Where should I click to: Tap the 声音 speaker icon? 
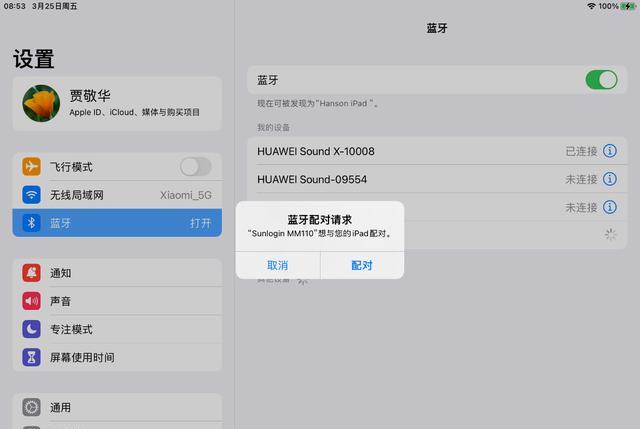click(x=31, y=301)
